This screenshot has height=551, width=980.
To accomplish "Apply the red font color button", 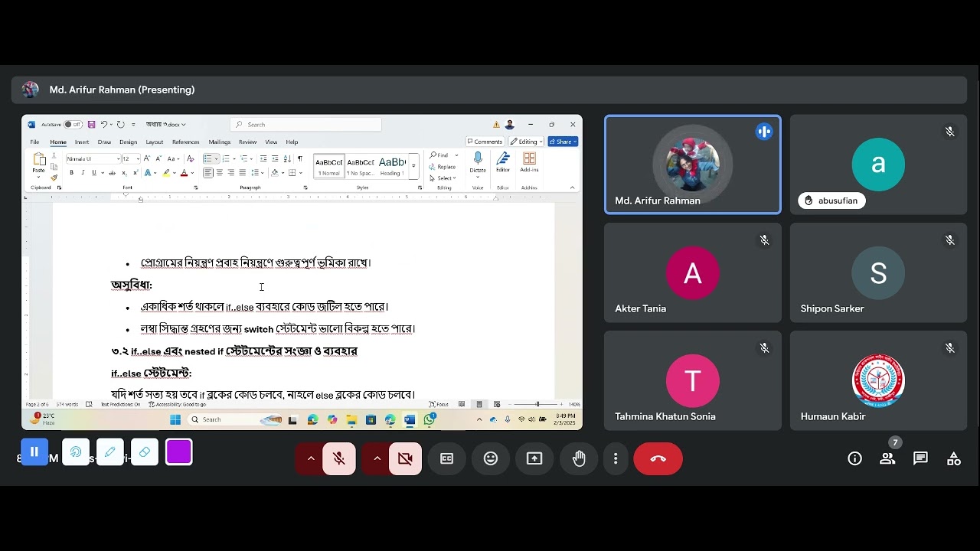I will pos(184,173).
